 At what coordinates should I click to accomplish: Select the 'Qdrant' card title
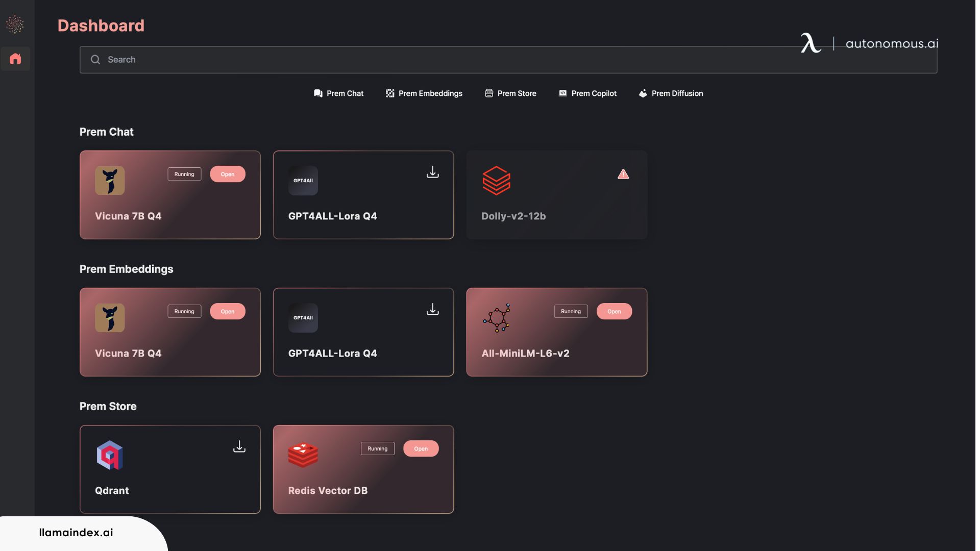coord(112,491)
